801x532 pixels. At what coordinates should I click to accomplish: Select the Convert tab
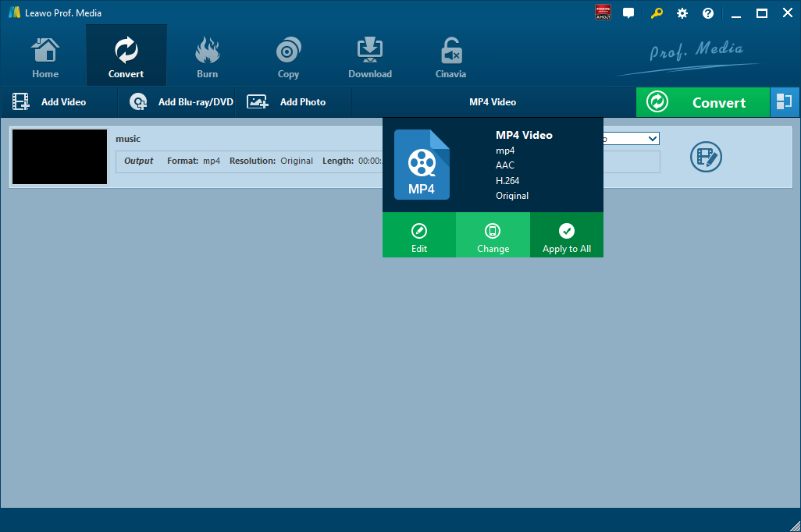pos(126,58)
